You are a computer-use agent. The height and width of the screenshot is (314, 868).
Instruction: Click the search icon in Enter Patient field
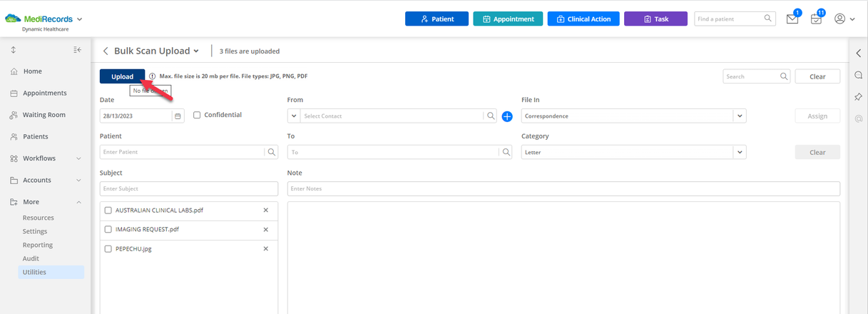click(x=272, y=152)
